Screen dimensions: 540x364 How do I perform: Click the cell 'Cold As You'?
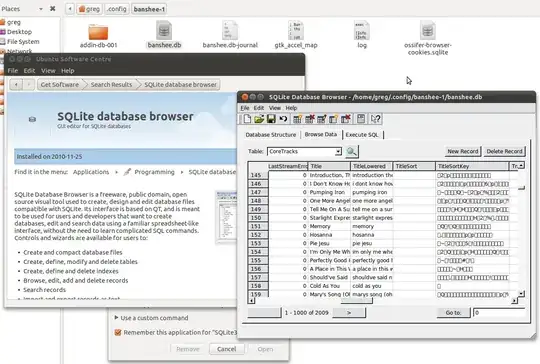[329, 286]
